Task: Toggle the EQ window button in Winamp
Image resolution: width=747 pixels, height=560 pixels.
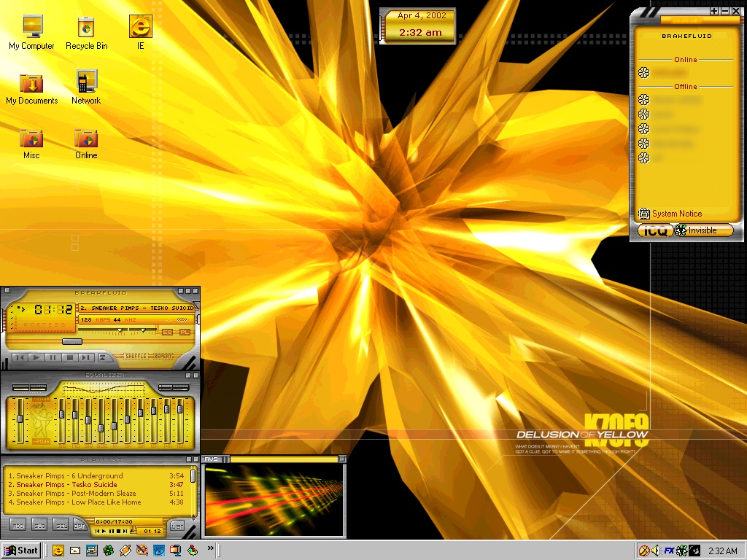Action: 167,332
